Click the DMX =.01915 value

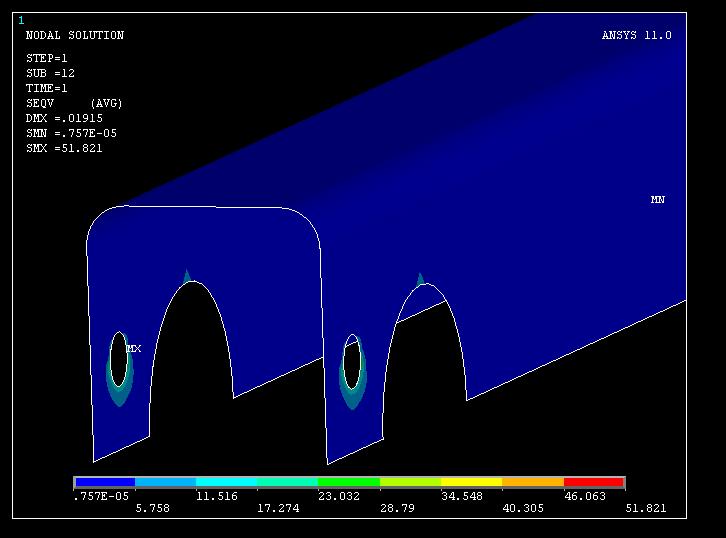(x=64, y=118)
